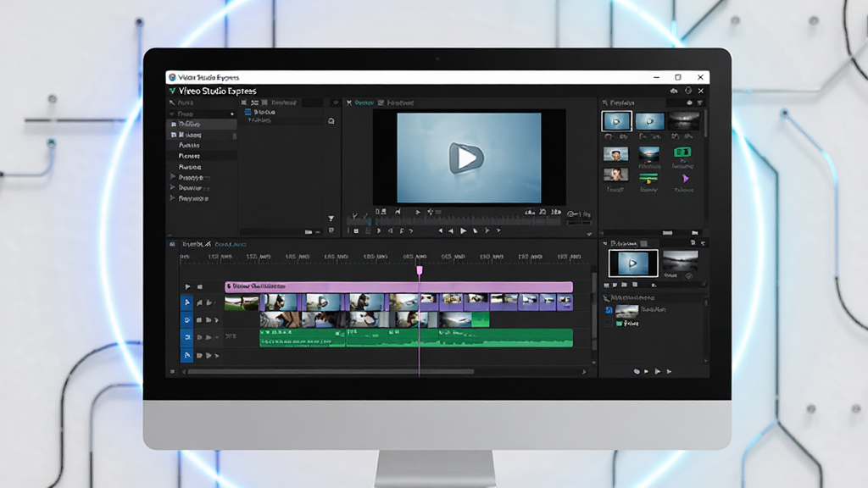Image resolution: width=868 pixels, height=488 pixels.
Task: Click the blue list icon beside the first media bin item
Action: [248, 112]
